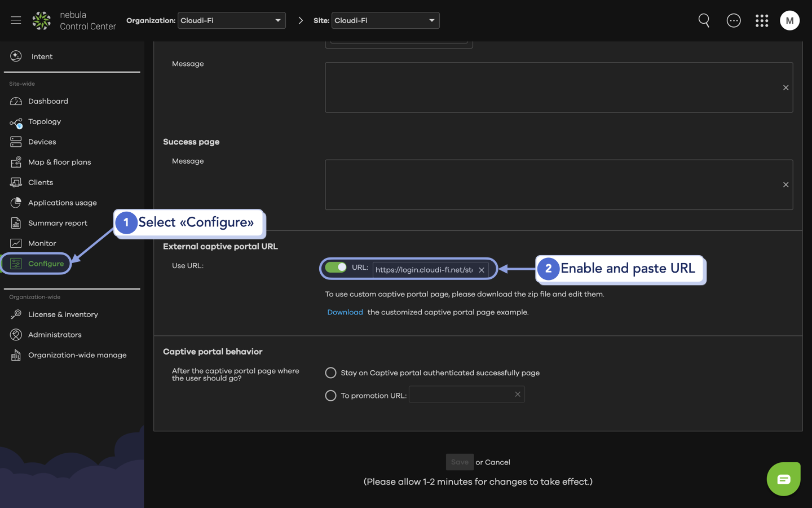Go to Map & floor plans
This screenshot has width=812, height=508.
tap(59, 162)
